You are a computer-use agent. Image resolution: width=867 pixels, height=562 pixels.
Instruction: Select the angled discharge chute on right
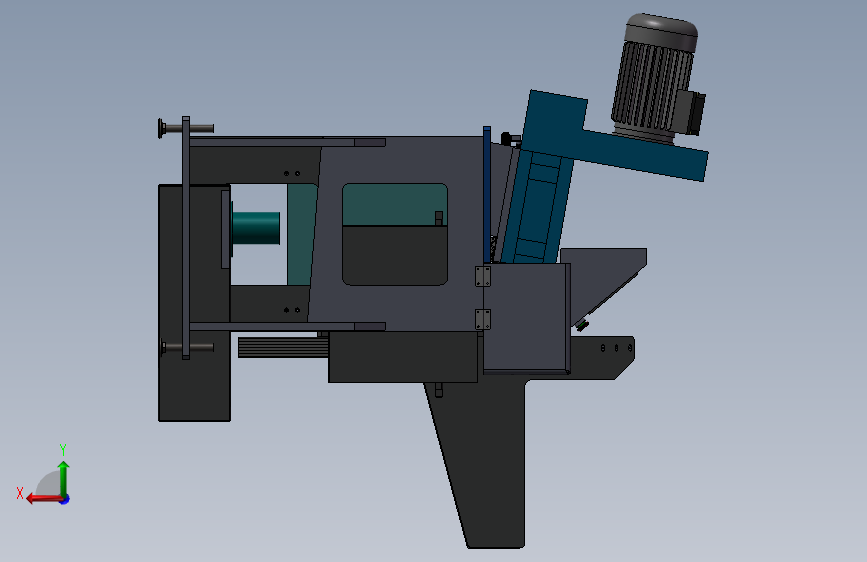coord(605,285)
